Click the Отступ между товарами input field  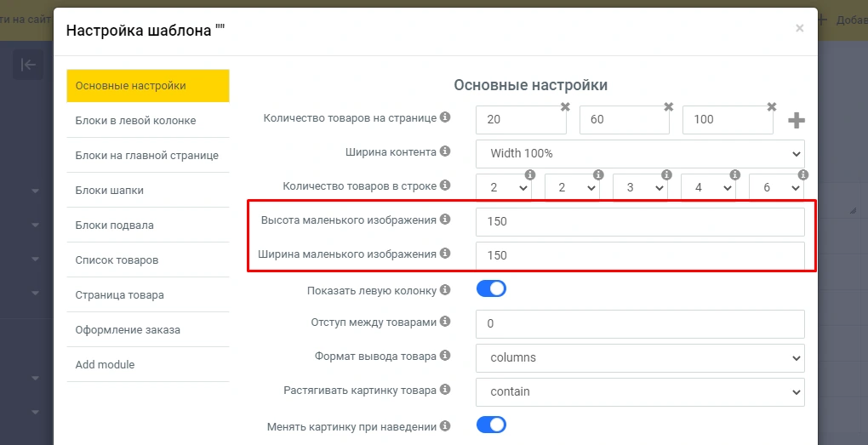point(640,323)
